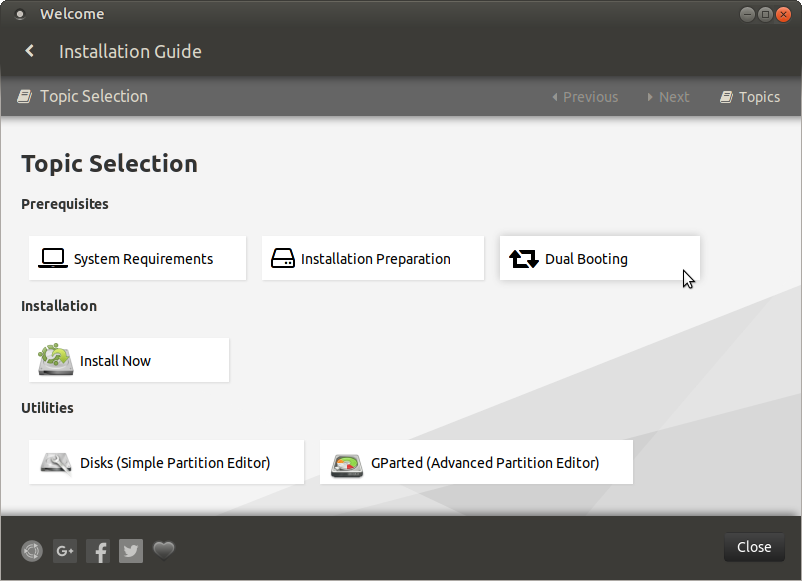The height and width of the screenshot is (581, 802).
Task: Click the Close button in footer
Action: pos(754,547)
